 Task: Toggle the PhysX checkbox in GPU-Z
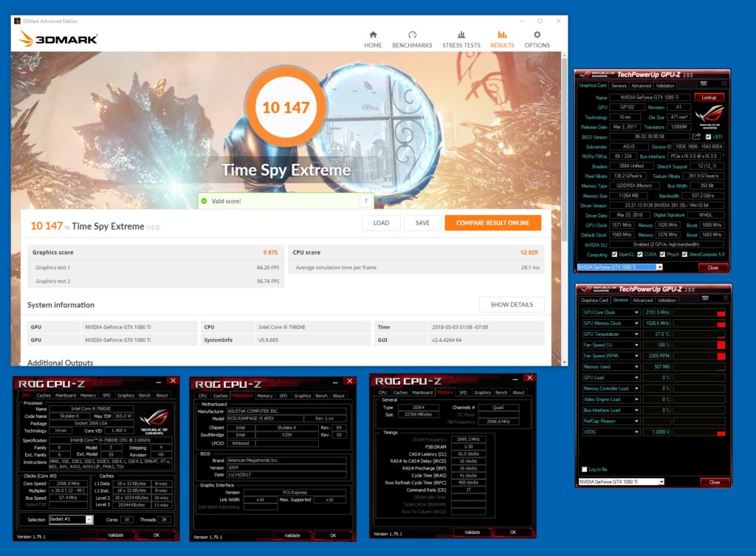(x=662, y=255)
